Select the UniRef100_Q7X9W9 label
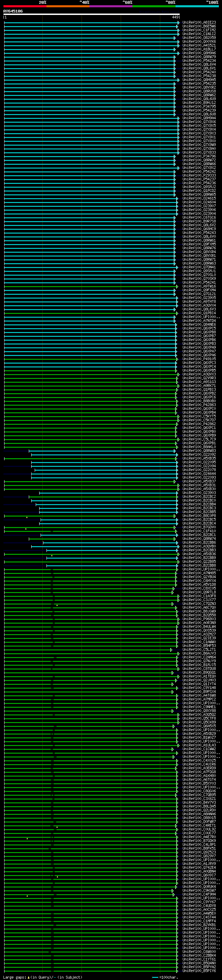This screenshot has width=222, height=980. tap(199, 145)
